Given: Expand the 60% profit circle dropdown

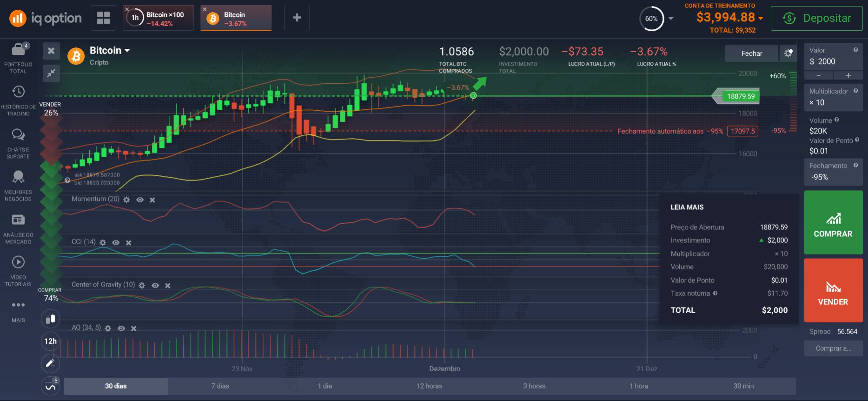Looking at the screenshot, I should (x=671, y=19).
